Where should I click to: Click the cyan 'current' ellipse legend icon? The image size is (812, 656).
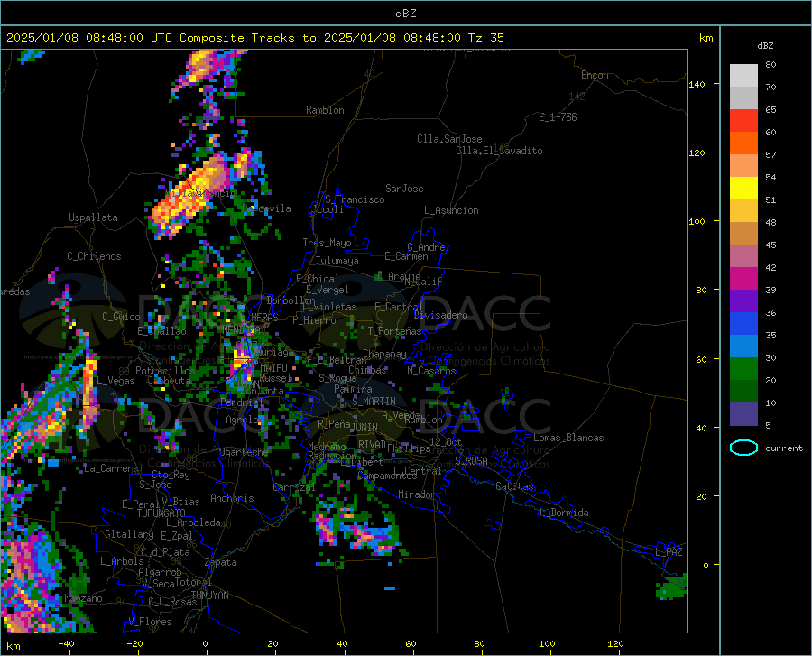click(x=743, y=448)
